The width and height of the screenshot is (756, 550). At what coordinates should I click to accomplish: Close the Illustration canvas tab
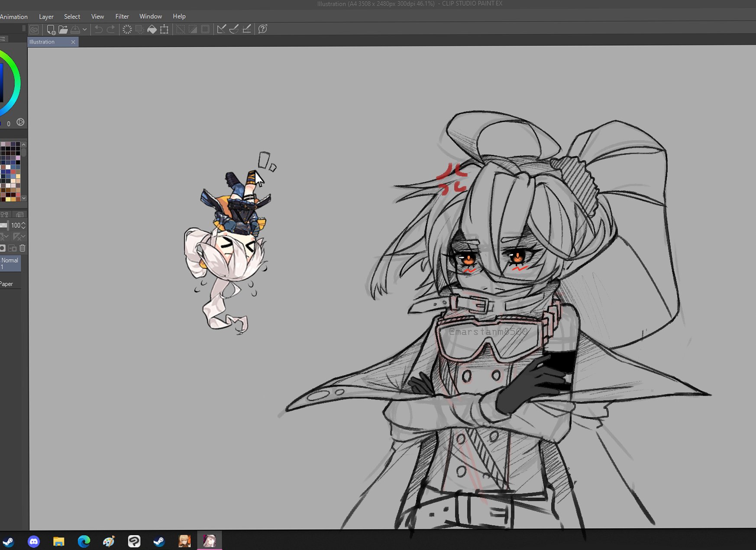[x=73, y=42]
